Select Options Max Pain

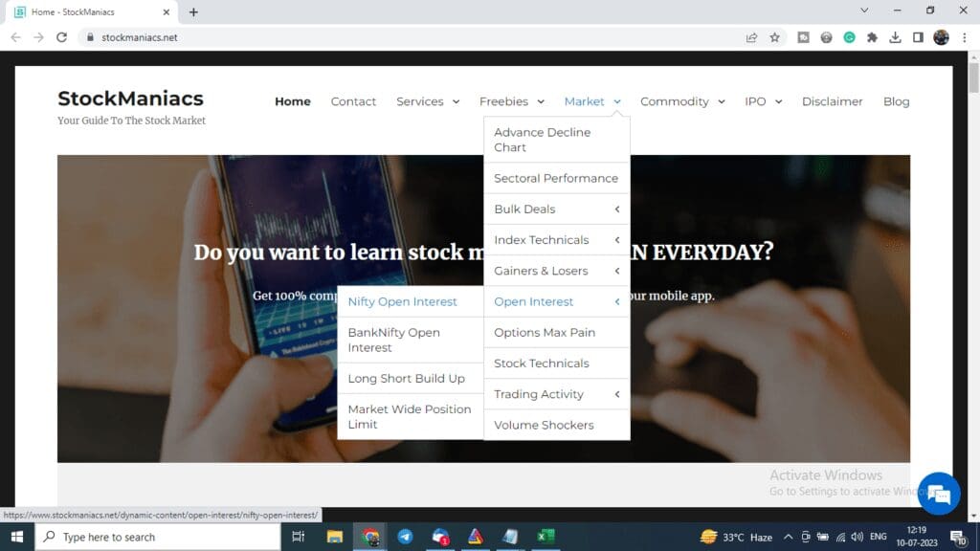(x=557, y=332)
